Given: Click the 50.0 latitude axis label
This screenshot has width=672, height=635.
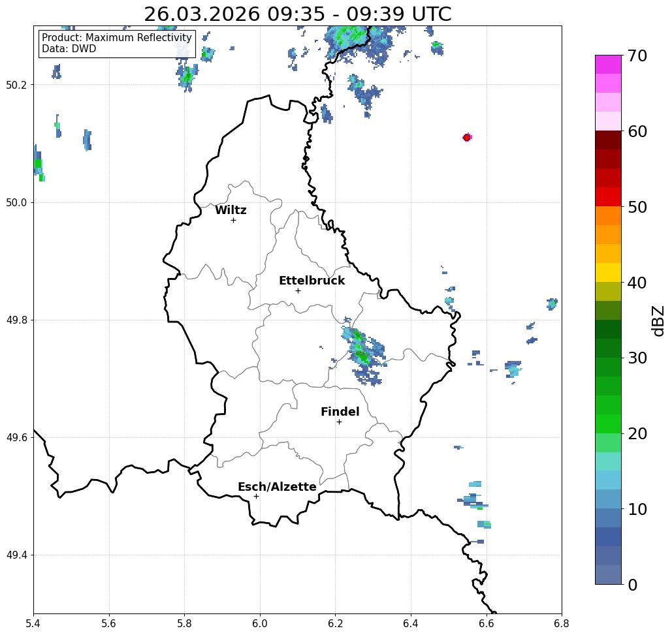Looking at the screenshot, I should (16, 202).
